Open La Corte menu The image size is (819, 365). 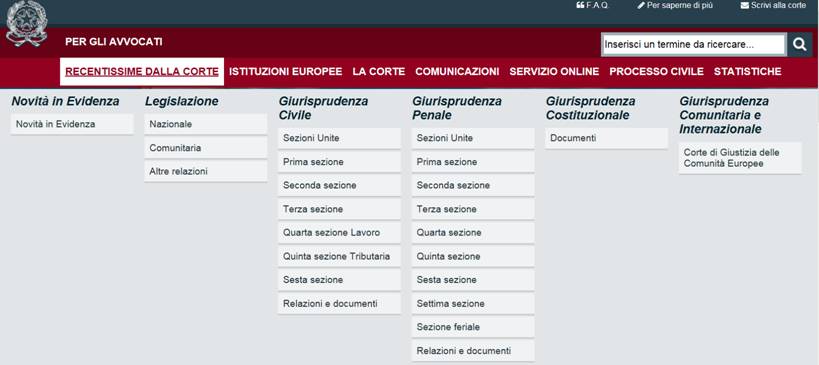click(x=379, y=72)
